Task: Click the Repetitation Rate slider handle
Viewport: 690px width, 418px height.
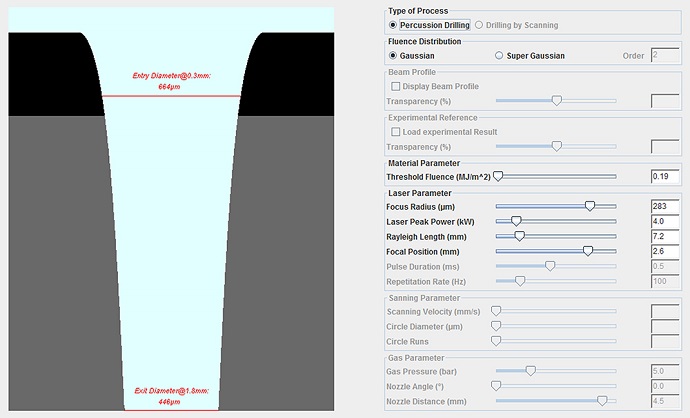Action: 520,281
